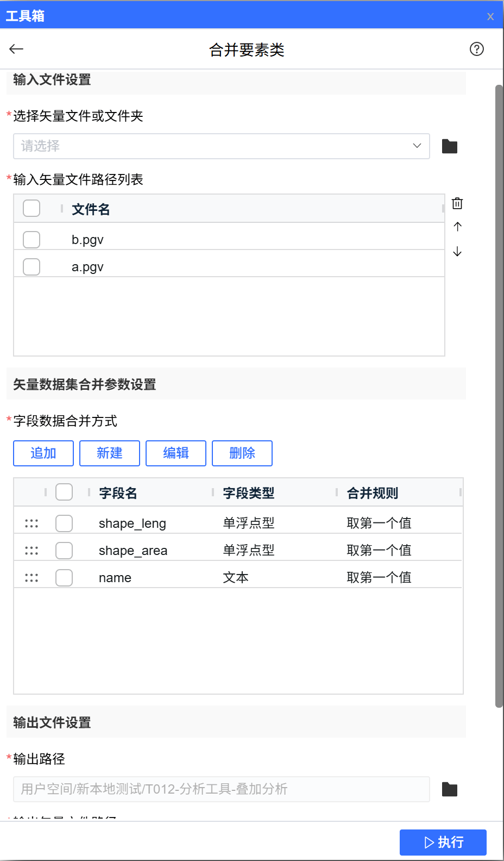504x861 pixels.
Task: Grab drag handle of shape_leng row
Action: click(x=31, y=523)
